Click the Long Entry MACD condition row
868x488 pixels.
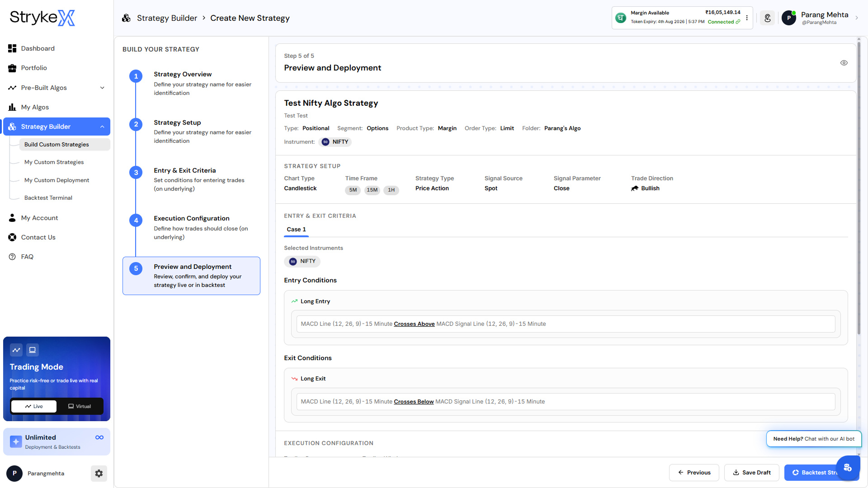(566, 324)
